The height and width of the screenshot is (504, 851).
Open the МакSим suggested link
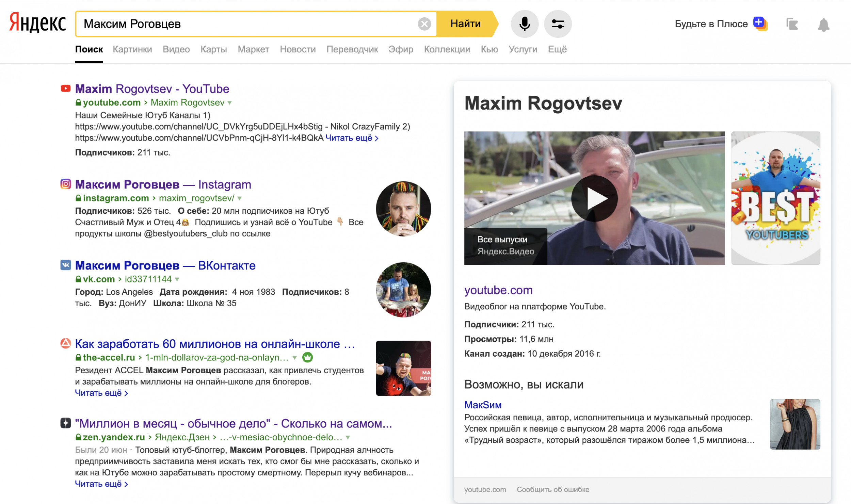click(x=482, y=405)
